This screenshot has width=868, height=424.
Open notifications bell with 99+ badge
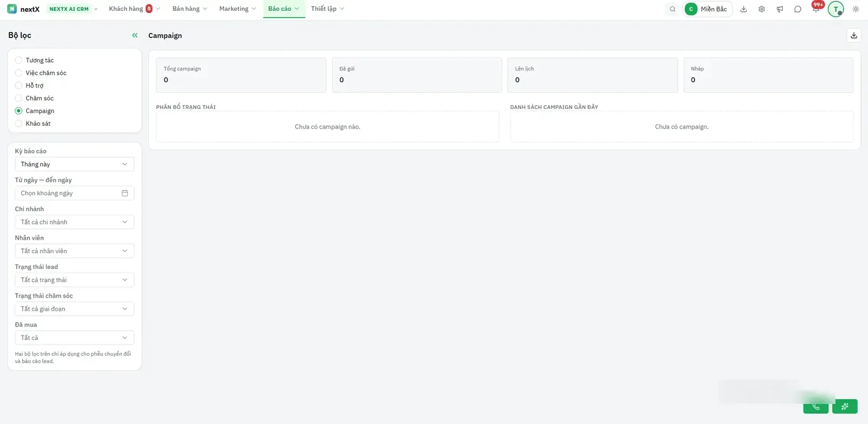[x=816, y=9]
